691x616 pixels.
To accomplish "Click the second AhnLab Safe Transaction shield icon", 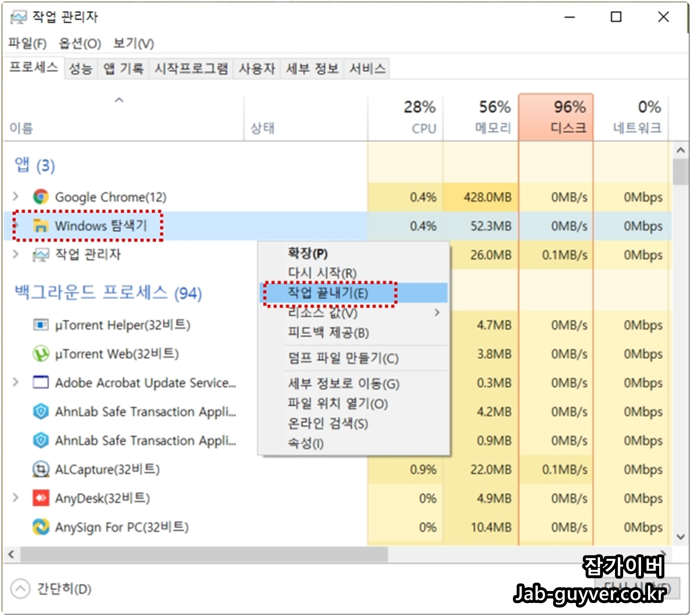I will (41, 440).
